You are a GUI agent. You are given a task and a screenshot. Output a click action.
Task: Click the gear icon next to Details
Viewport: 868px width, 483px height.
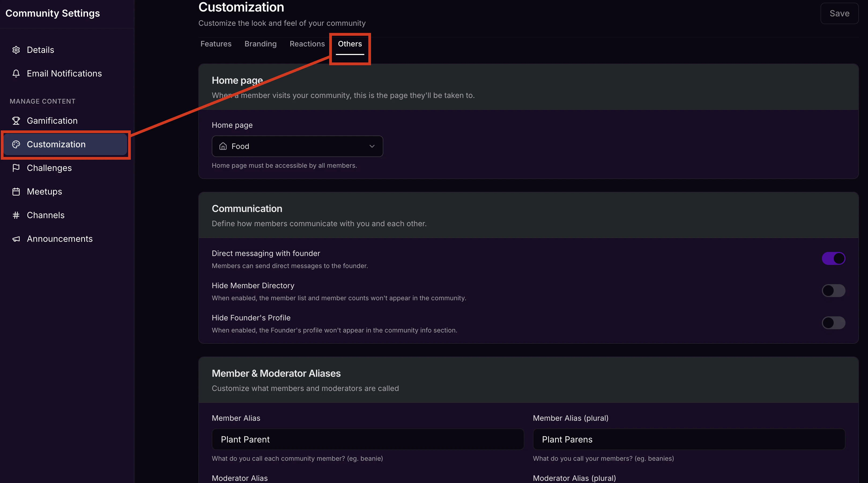pyautogui.click(x=16, y=50)
